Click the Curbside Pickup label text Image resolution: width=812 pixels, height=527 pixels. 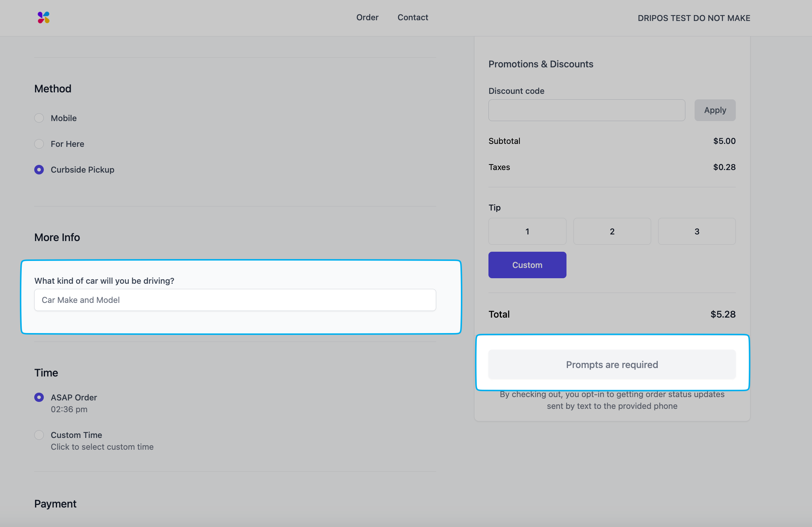click(x=82, y=170)
